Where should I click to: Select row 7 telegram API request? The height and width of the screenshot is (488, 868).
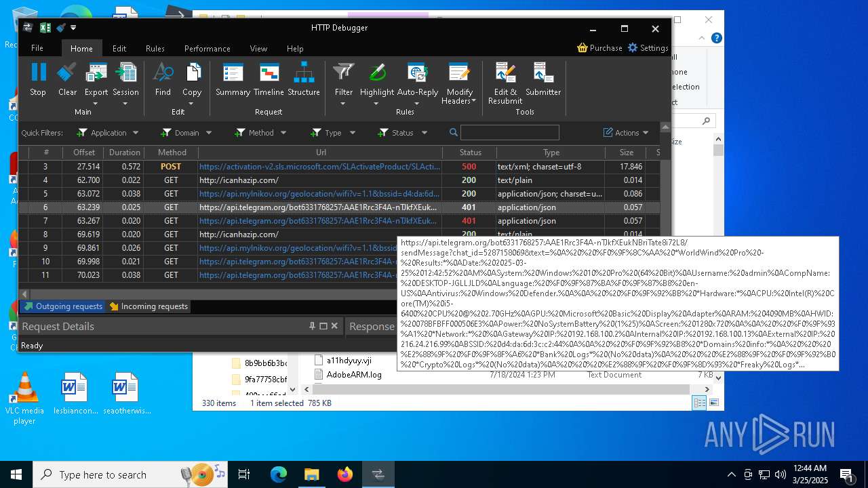click(339, 221)
